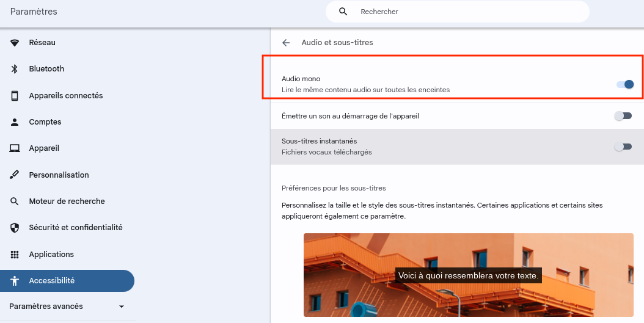Viewport: 644px width, 323px height.
Task: Enable sound at device startup toggle
Action: (x=623, y=116)
